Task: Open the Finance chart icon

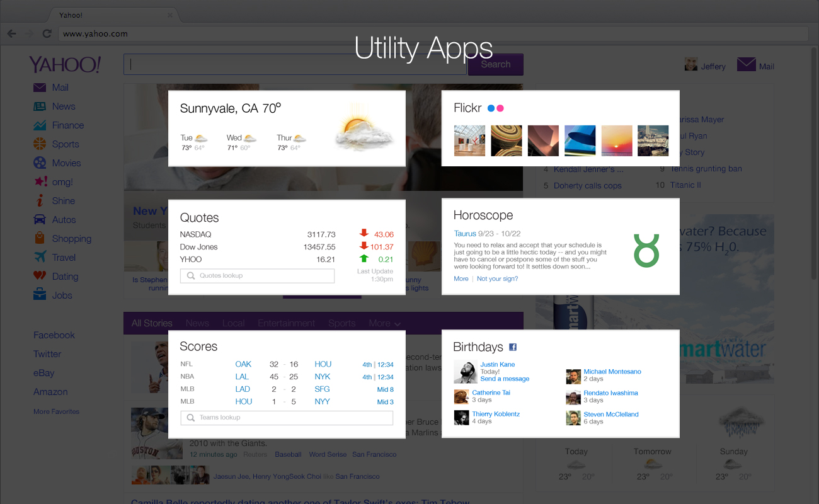Action: tap(40, 125)
